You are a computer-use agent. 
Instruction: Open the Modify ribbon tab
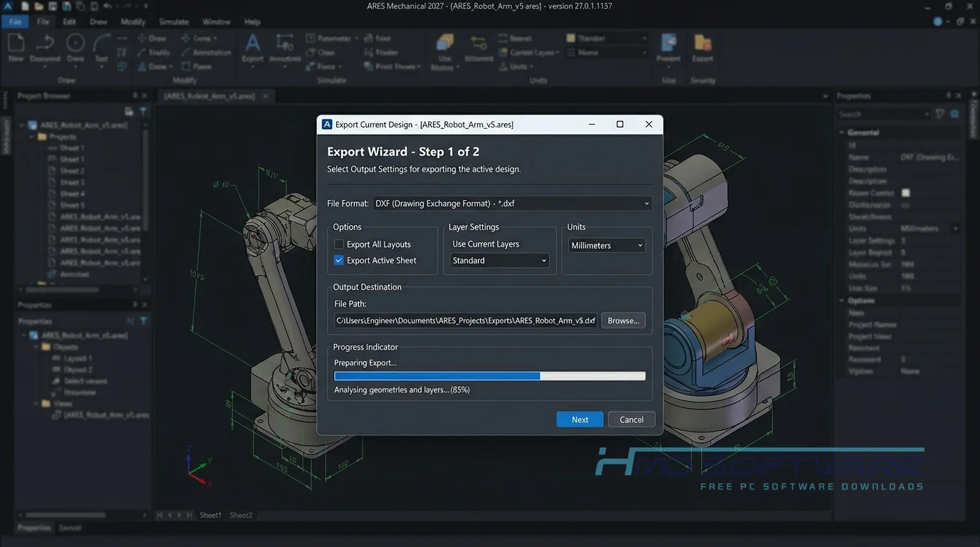[x=133, y=22]
